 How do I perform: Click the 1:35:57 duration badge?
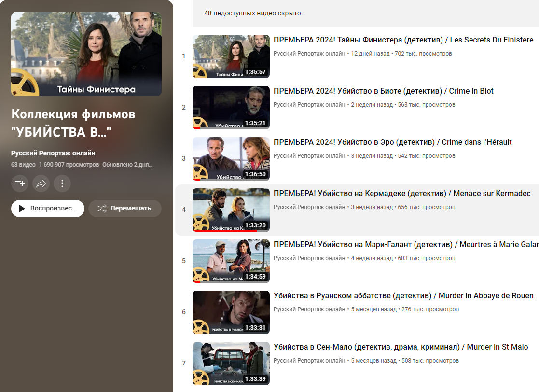pyautogui.click(x=255, y=72)
